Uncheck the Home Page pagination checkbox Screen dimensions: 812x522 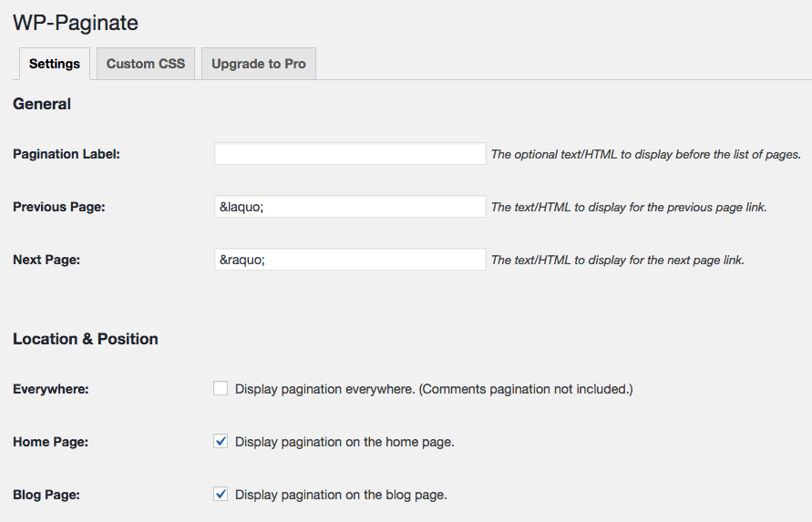221,441
